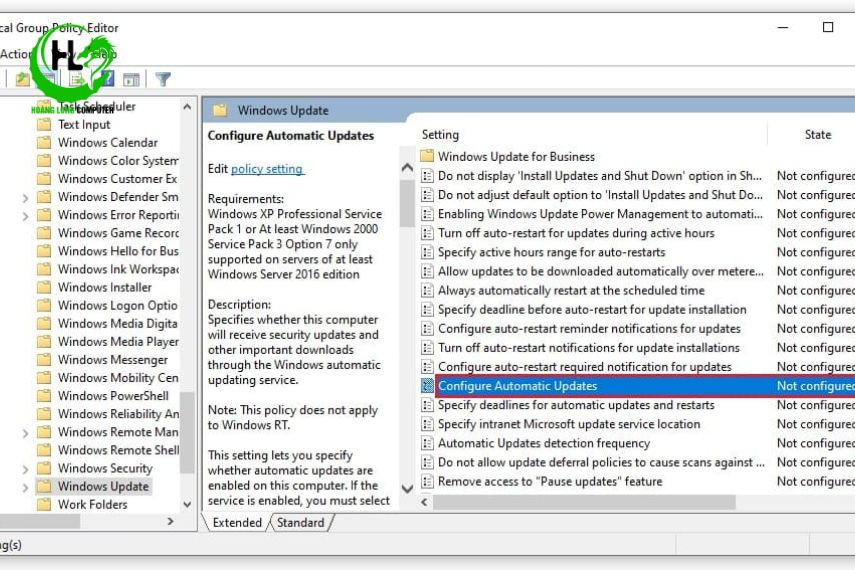Select 'Turn off auto-restart for updates during active hours'
Screen dimensions: 855x570
[576, 233]
